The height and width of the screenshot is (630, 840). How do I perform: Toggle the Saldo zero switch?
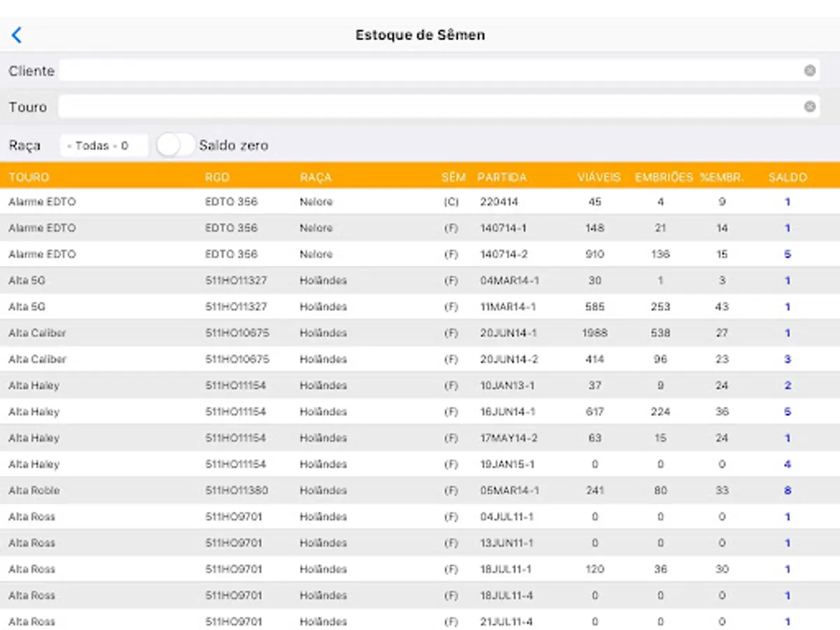176,146
